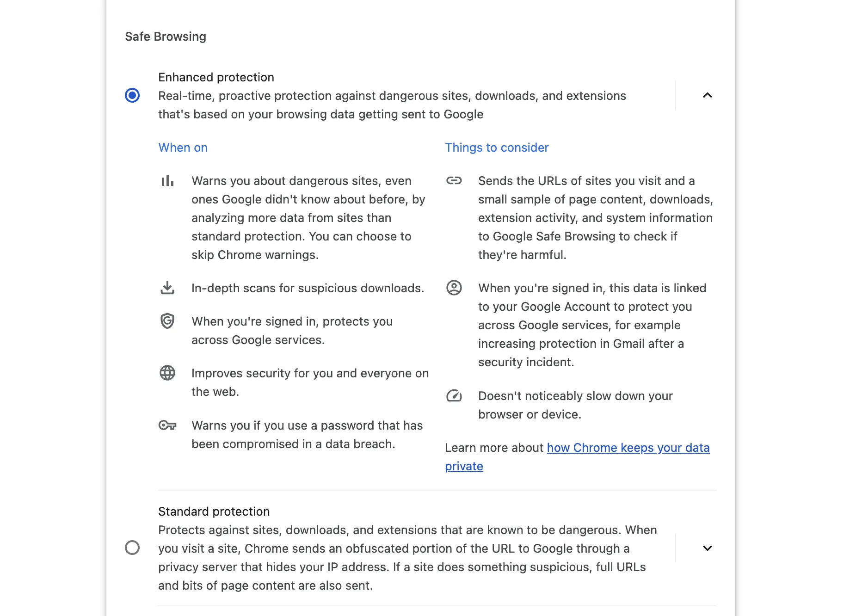Click the shield icon for Google services protection
The height and width of the screenshot is (616, 862).
point(167,321)
